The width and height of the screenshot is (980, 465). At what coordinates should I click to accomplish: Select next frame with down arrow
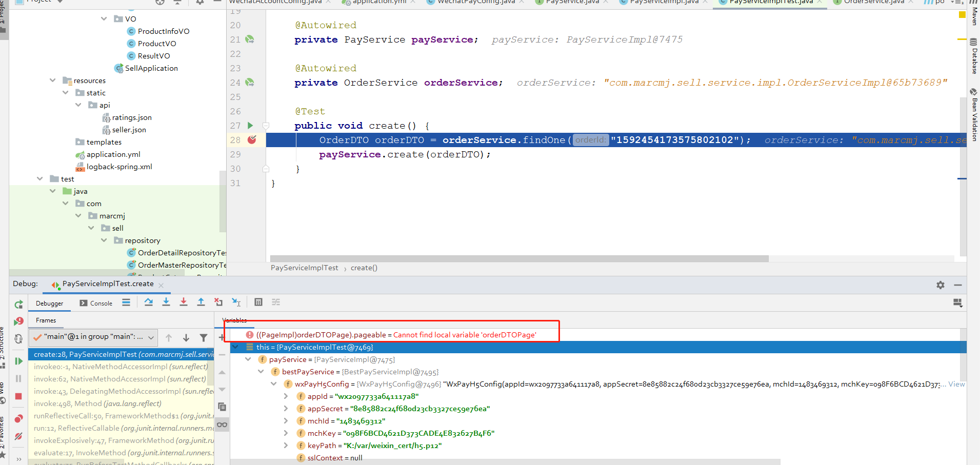tap(186, 338)
